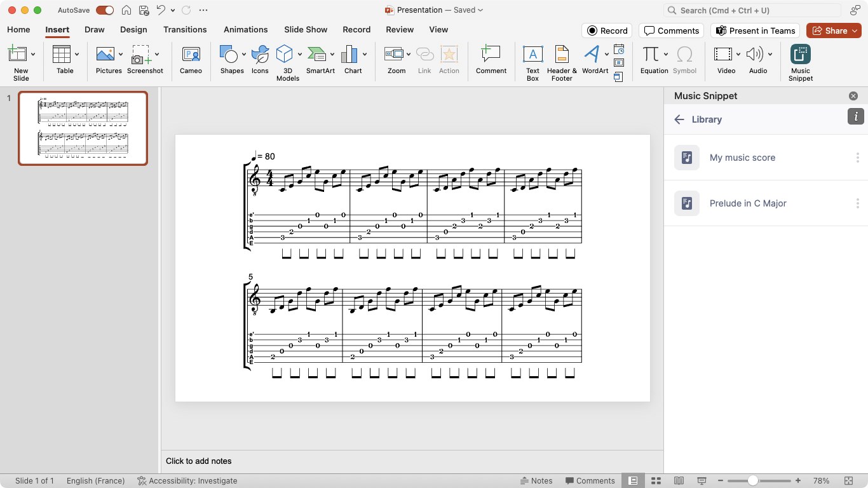Viewport: 868px width, 488px height.
Task: Click Fit slide to window icon
Action: coord(848,481)
